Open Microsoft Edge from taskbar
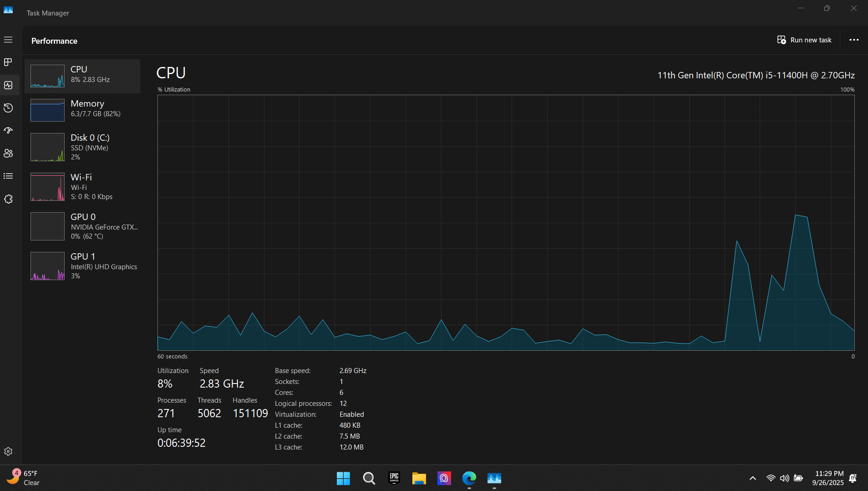Screen dimensions: 868x491 pos(469,478)
